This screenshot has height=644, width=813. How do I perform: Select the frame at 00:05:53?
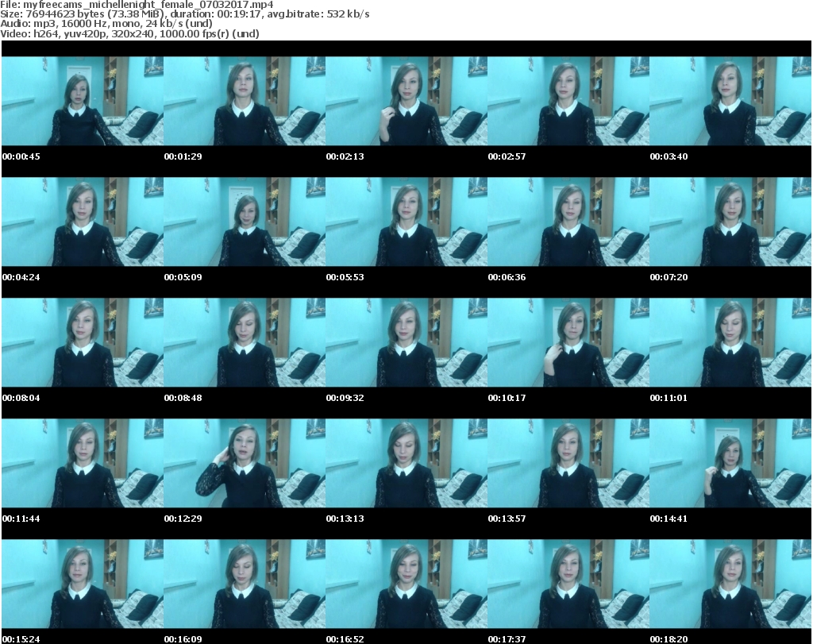click(406, 222)
